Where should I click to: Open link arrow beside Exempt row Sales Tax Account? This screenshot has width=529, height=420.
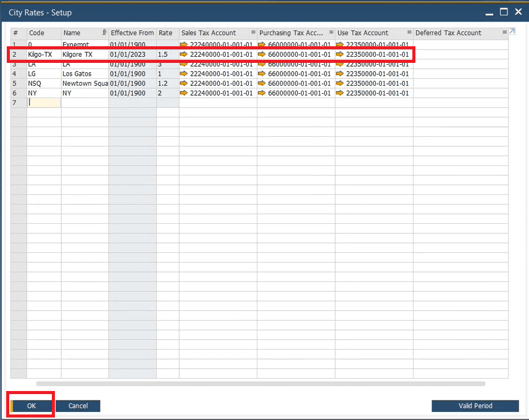pos(183,44)
